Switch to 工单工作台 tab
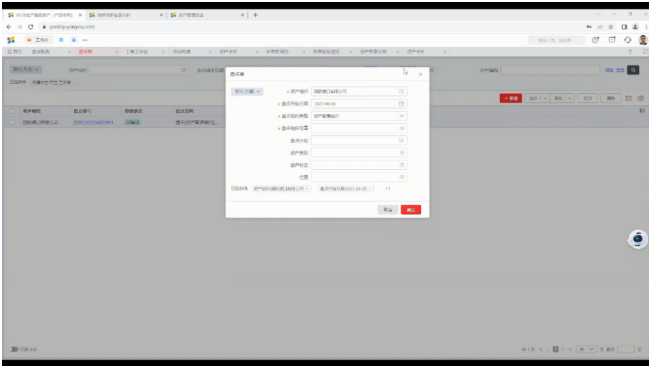 (x=137, y=52)
